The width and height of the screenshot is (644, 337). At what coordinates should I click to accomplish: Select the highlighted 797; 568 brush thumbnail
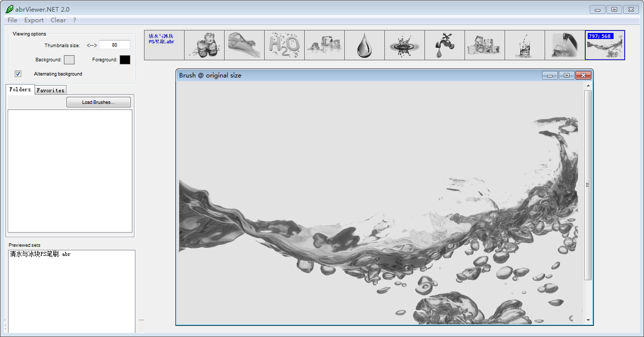605,45
